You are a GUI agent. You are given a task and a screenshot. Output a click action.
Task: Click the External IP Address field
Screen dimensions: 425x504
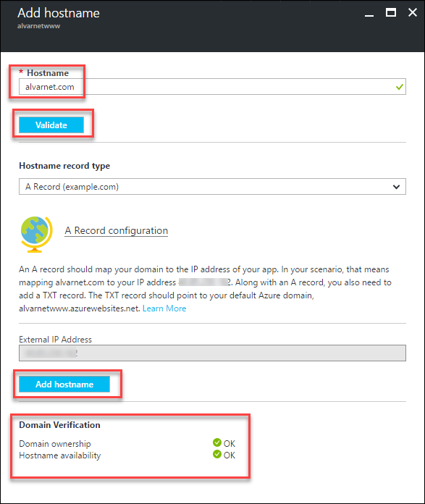212,353
